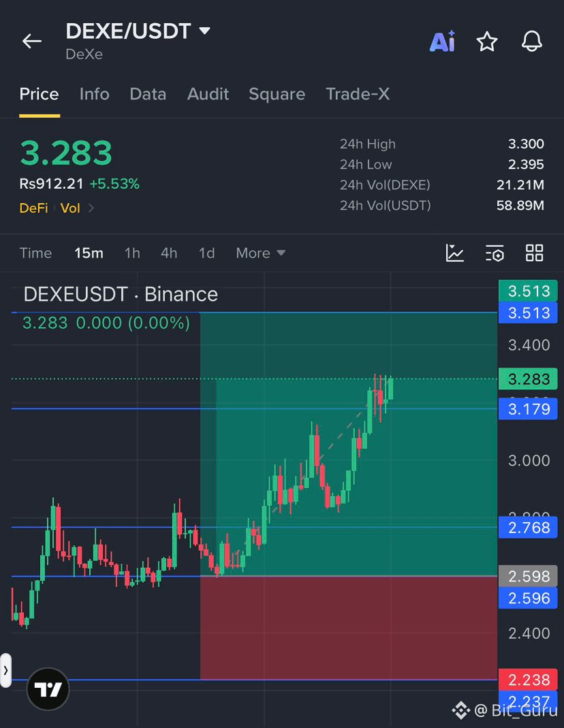
Task: Click the 24h High value 3.300
Action: tap(526, 144)
